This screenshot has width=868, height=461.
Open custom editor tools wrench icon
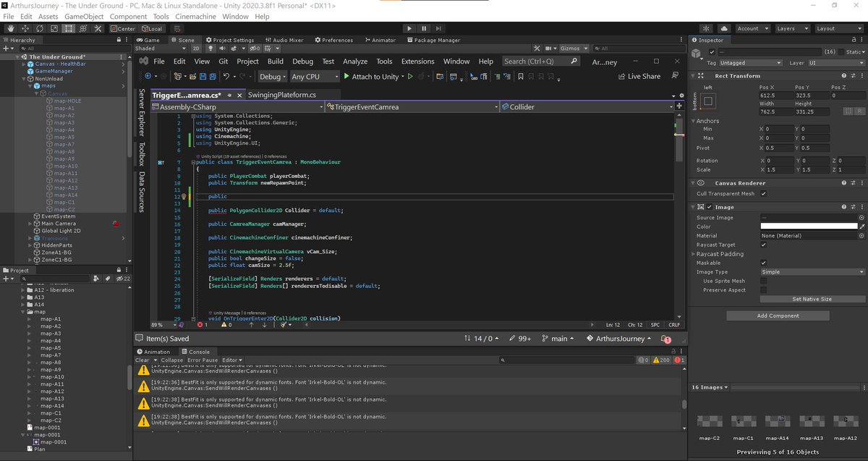coord(98,28)
